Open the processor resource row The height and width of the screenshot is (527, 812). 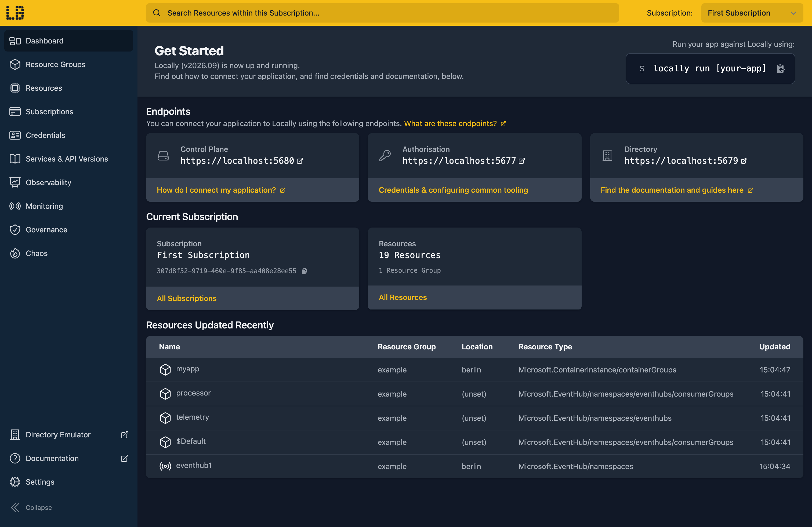tap(474, 394)
